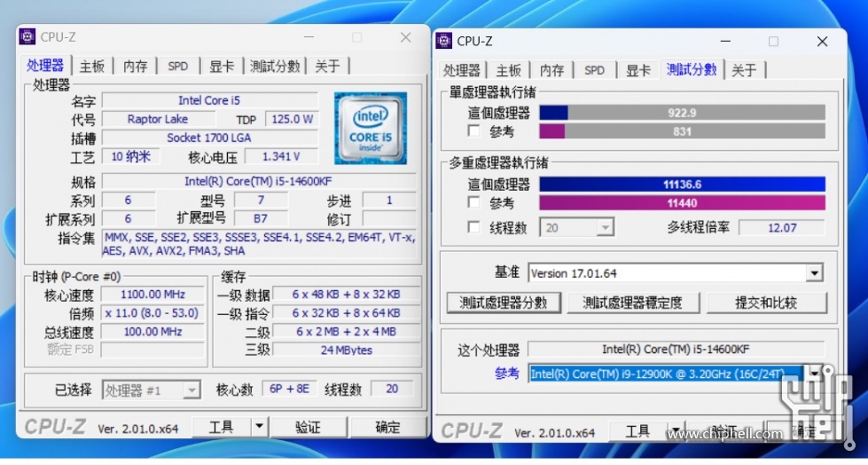This screenshot has height=465, width=868.
Task: Expand the thread count 20 dropdown
Action: (605, 228)
